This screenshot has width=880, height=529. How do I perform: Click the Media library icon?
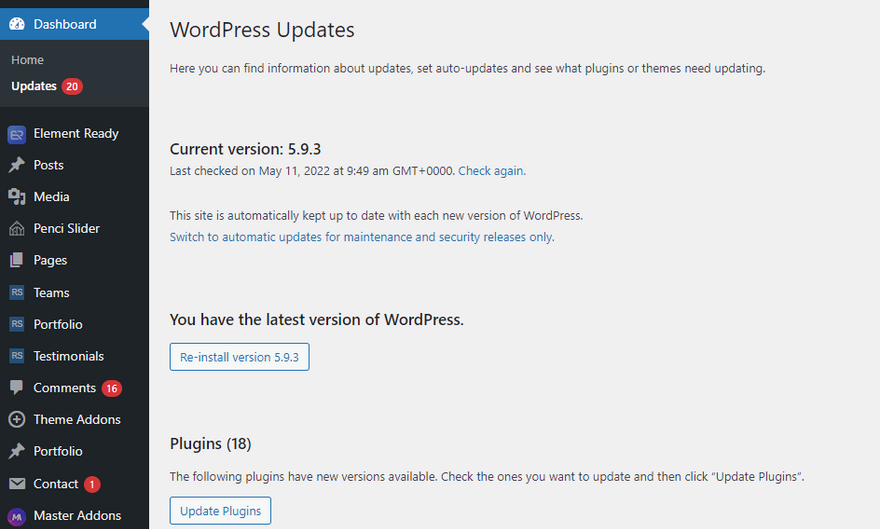pyautogui.click(x=16, y=197)
